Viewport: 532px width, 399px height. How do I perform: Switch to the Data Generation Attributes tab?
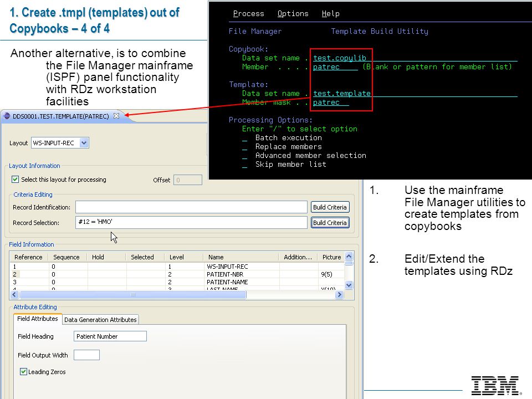click(100, 319)
